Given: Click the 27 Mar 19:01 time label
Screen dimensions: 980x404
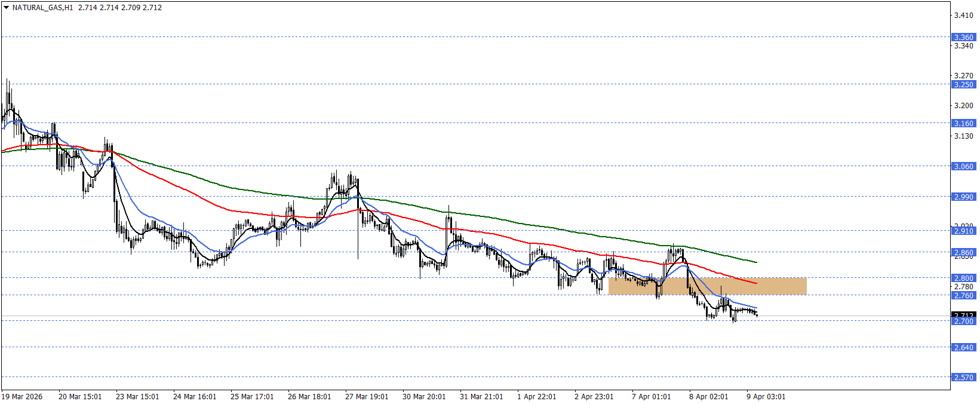Looking at the screenshot, I should pos(367,397).
